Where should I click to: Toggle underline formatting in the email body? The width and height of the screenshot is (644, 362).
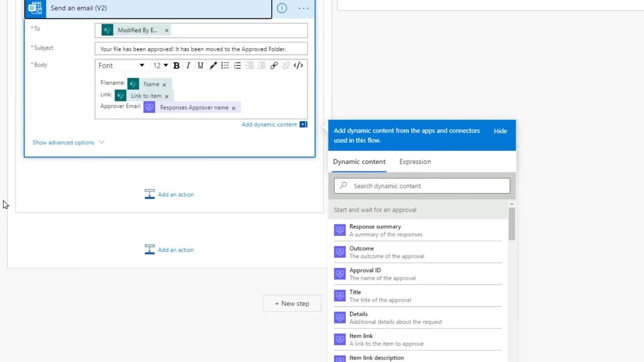[200, 65]
